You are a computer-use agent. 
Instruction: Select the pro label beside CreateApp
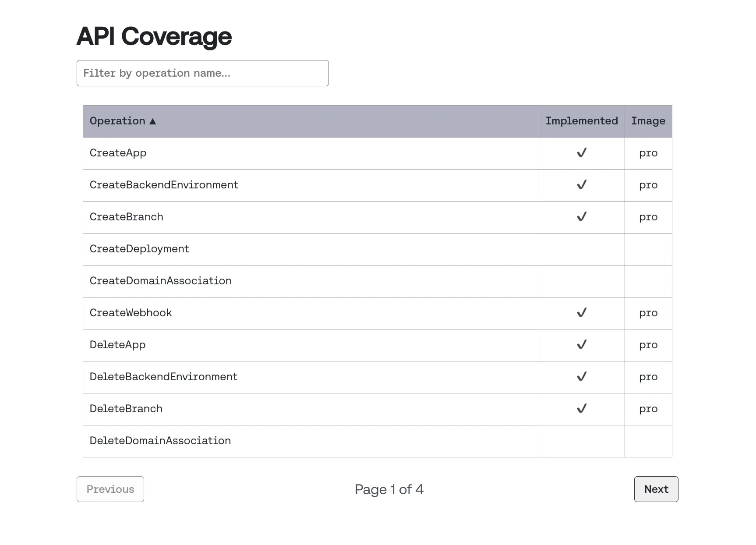coord(648,153)
